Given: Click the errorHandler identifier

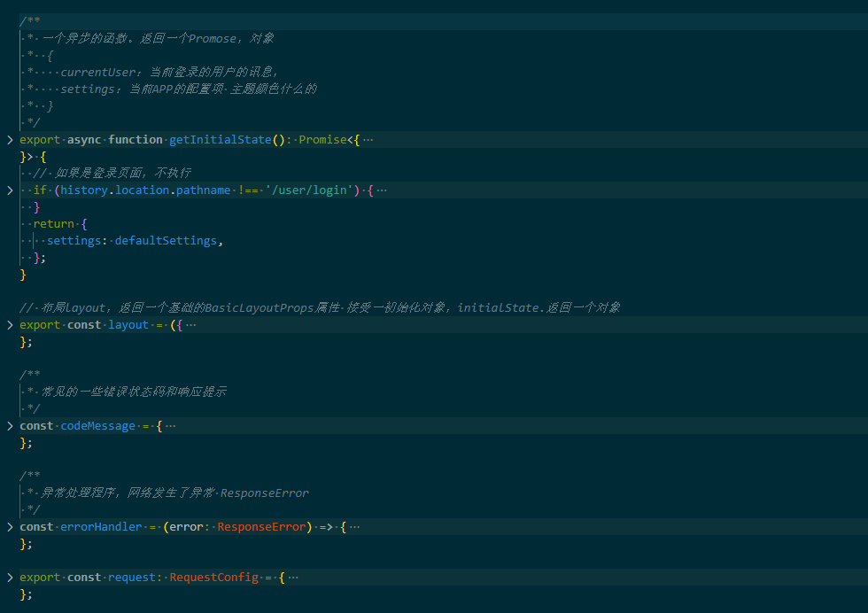Looking at the screenshot, I should click(101, 526).
